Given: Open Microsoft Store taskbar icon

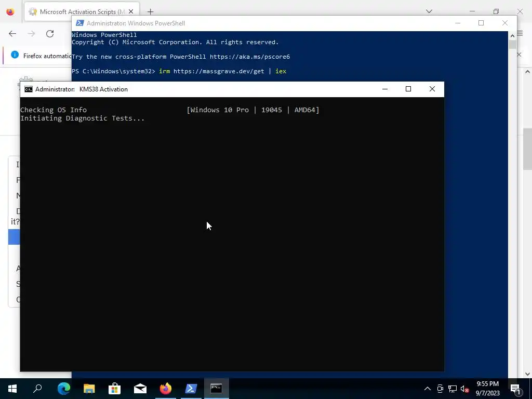Looking at the screenshot, I should coord(115,389).
